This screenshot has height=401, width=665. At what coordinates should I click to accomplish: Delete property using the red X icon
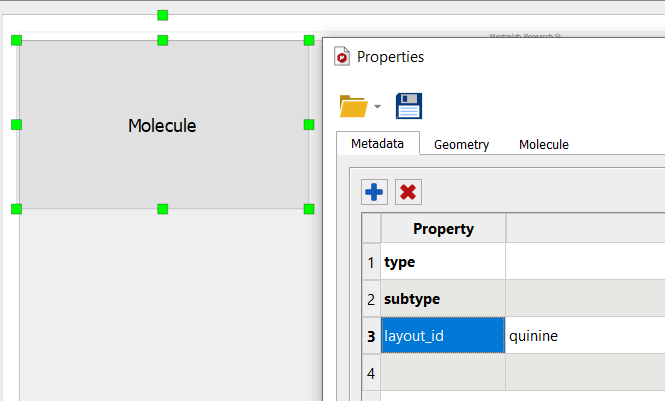click(408, 192)
